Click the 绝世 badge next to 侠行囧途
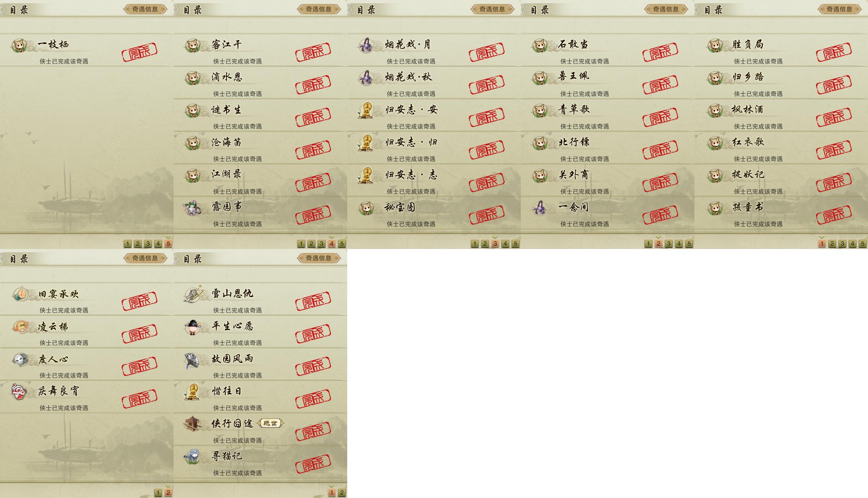The height and width of the screenshot is (498, 868). click(270, 424)
